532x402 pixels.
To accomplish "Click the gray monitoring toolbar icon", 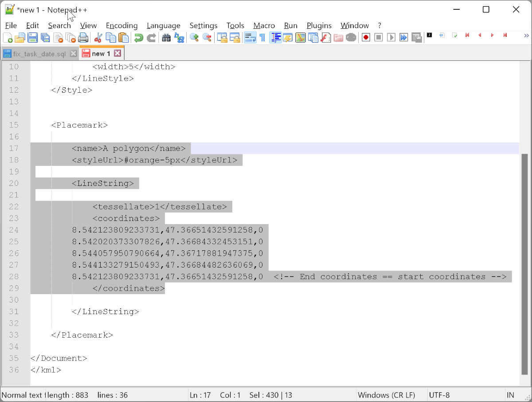I will (x=351, y=38).
